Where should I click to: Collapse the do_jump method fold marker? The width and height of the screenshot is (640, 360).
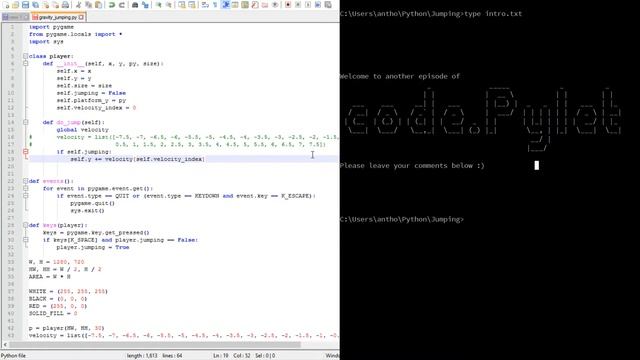pyautogui.click(x=25, y=122)
